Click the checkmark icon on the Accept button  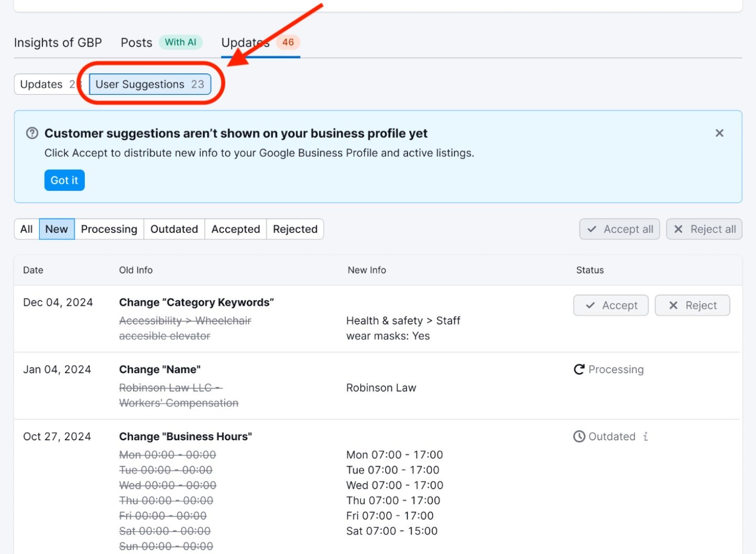(x=591, y=305)
